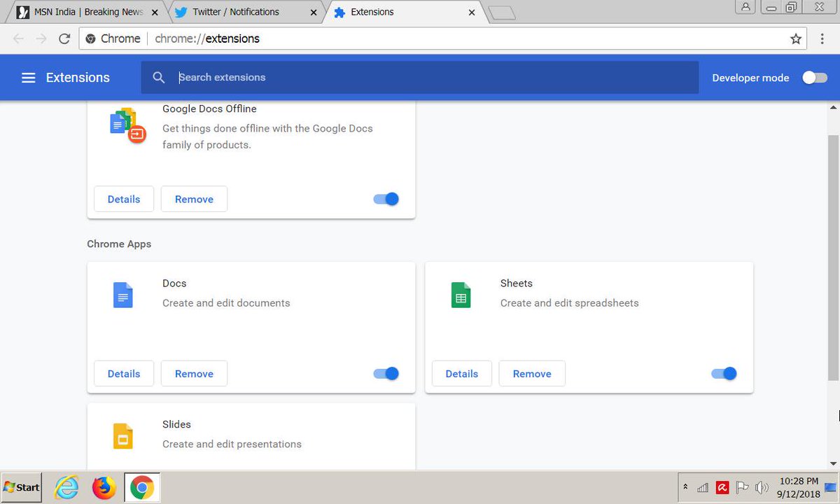Screen dimensions: 840x504
Task: Click the network signal tray icon
Action: click(x=703, y=487)
